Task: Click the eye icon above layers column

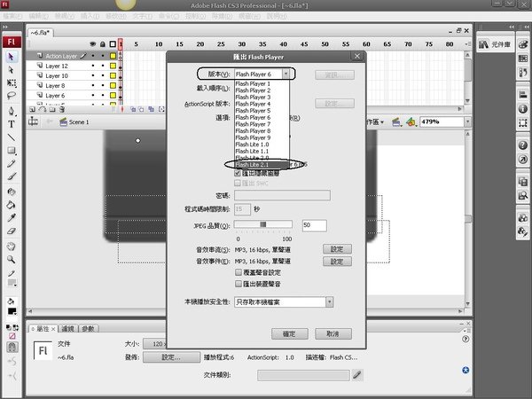Action: (x=92, y=44)
